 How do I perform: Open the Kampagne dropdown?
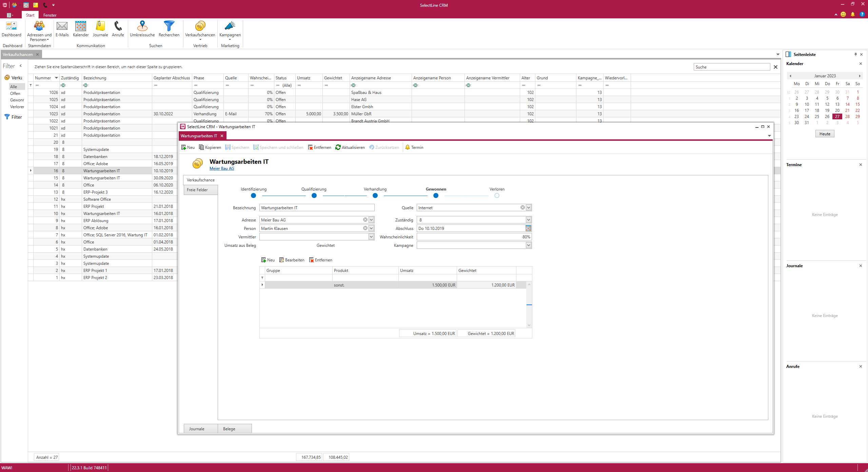pyautogui.click(x=529, y=245)
